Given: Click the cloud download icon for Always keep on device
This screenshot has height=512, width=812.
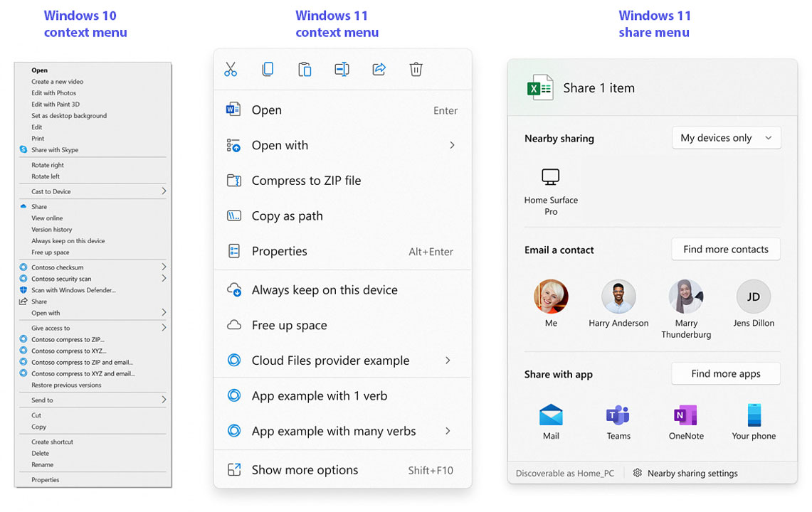Looking at the screenshot, I should click(234, 290).
